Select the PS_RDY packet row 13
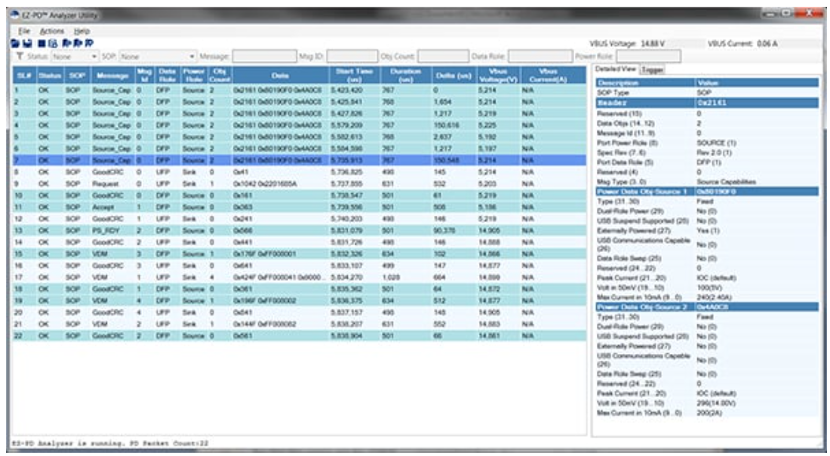Viewport: 830px width, 456px height. (108, 230)
